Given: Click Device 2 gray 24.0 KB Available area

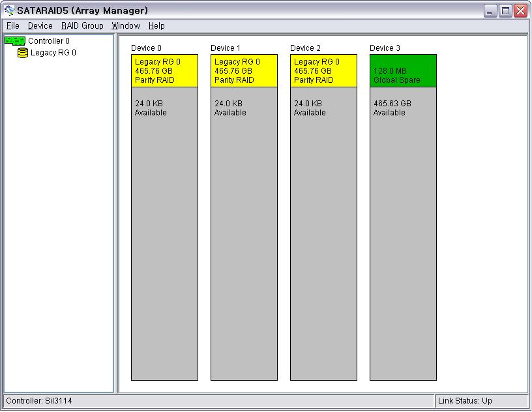Looking at the screenshot, I should click(323, 234).
